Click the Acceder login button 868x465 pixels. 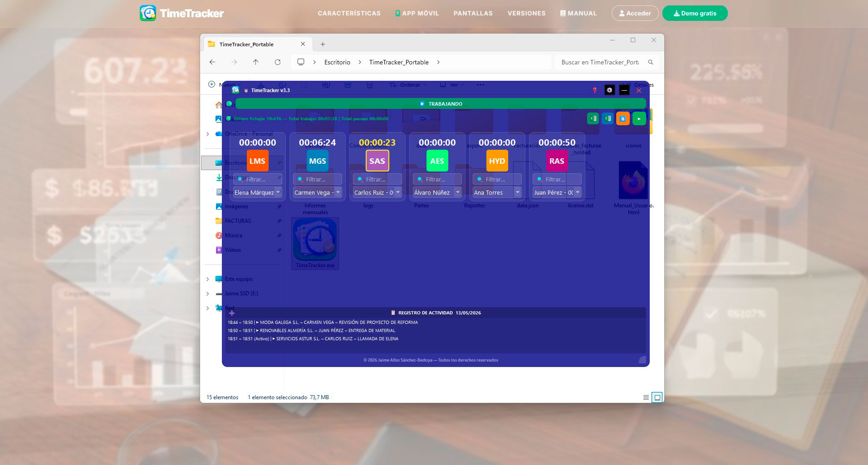[635, 13]
